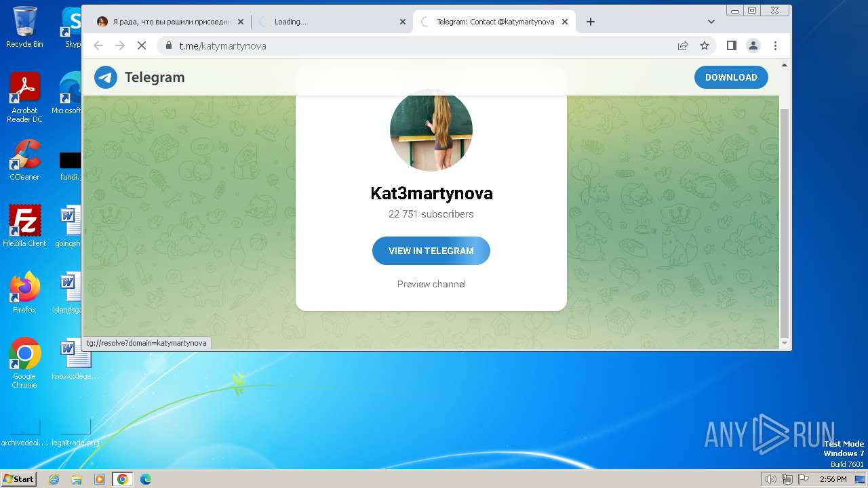Click the Telegram logo icon in page header

[105, 77]
